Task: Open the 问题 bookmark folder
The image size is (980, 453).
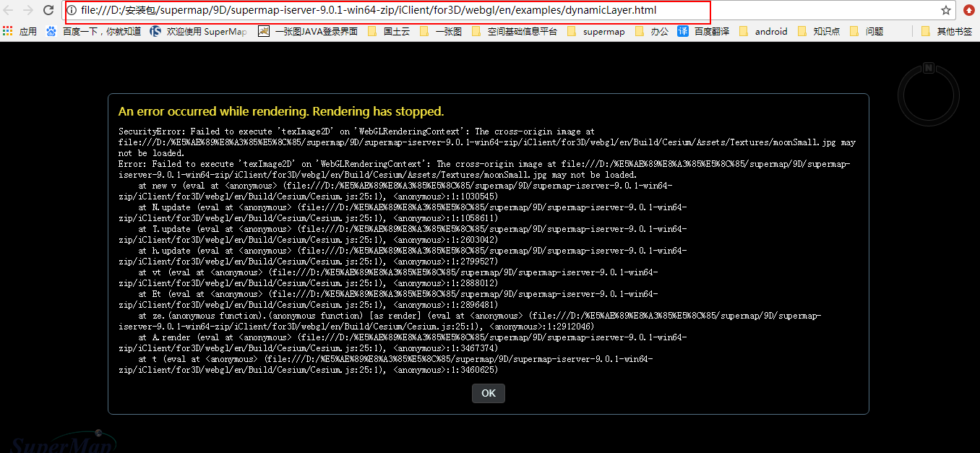Action: (867, 31)
